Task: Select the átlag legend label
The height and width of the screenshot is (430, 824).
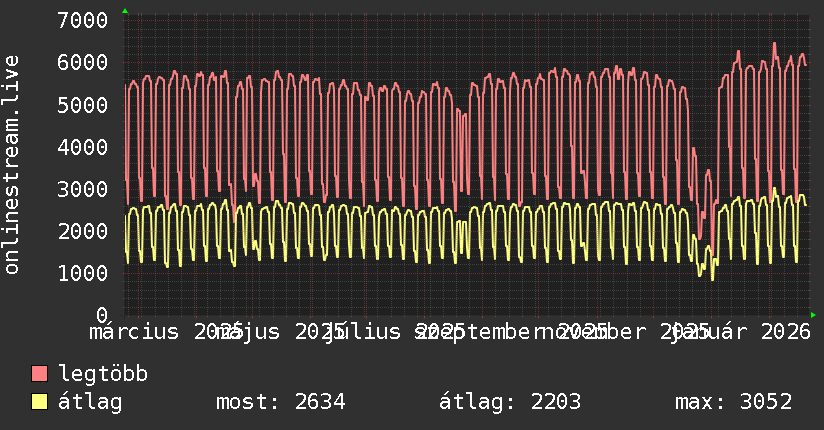Action: tap(90, 402)
